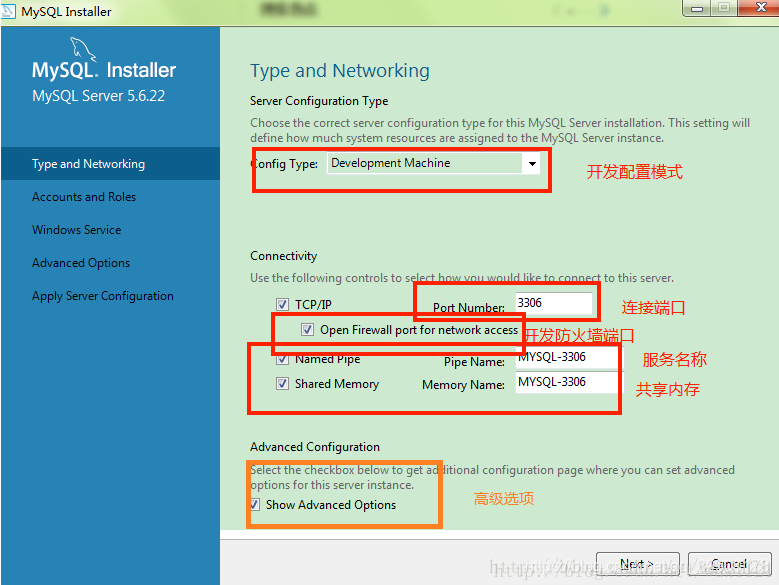Toggle Open Firewall port for network access

(x=308, y=330)
